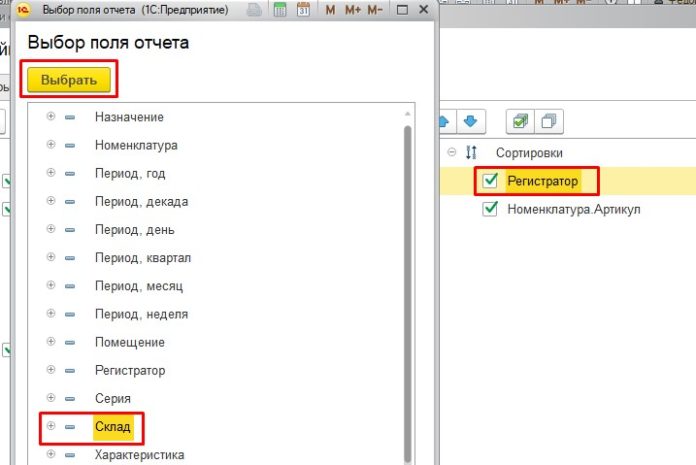Click the M- memory subtract button
Image resolution: width=696 pixels, height=465 pixels.
(x=376, y=11)
